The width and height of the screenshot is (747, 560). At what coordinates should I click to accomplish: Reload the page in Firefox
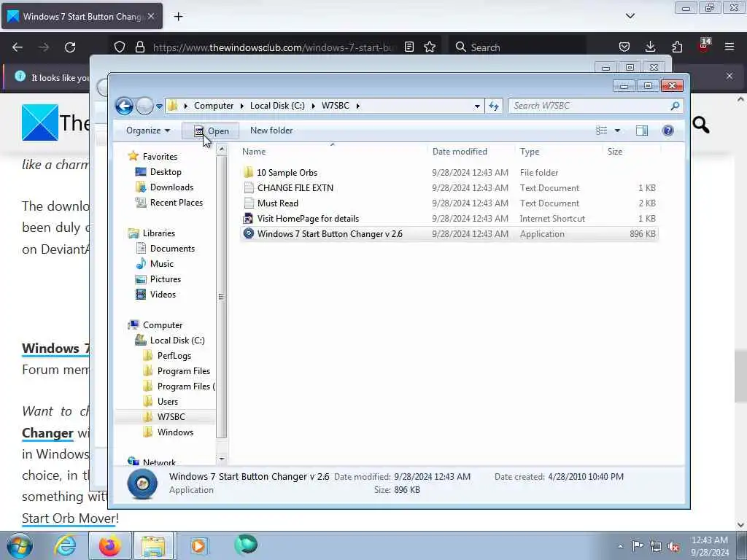(70, 47)
